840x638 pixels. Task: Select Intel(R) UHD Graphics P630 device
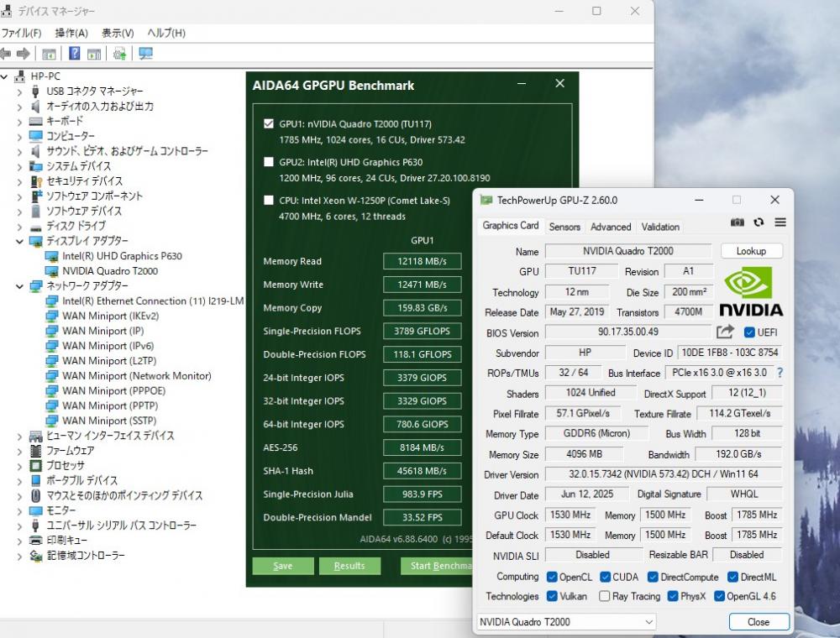coord(122,256)
